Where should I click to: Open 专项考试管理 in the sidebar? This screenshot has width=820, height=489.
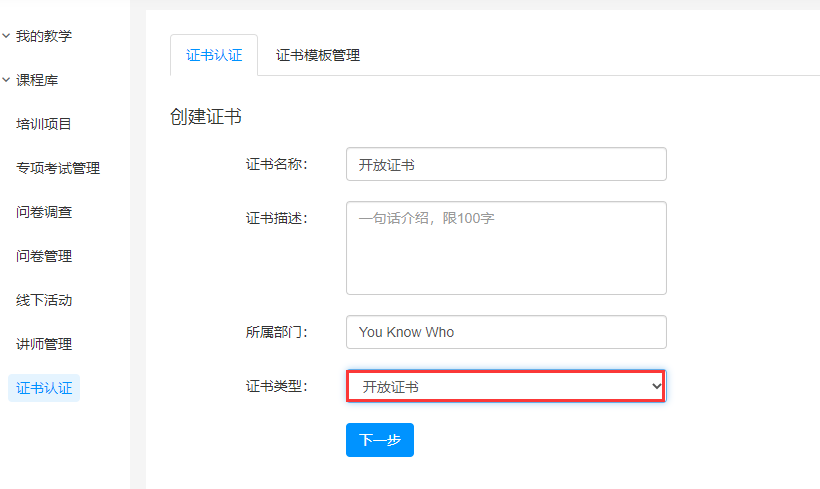(x=58, y=168)
